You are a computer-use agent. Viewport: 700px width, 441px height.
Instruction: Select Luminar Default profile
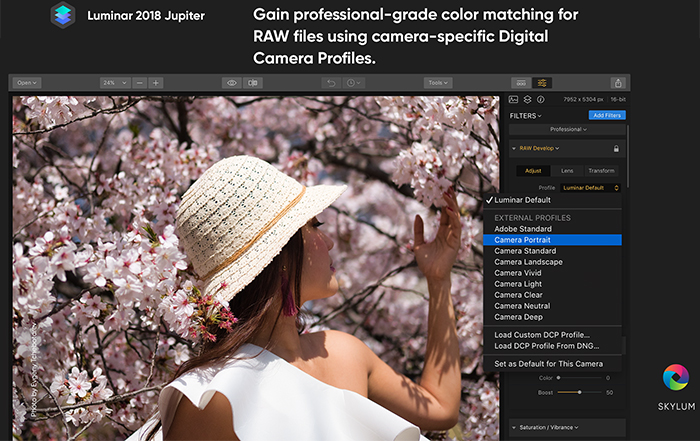pyautogui.click(x=553, y=200)
